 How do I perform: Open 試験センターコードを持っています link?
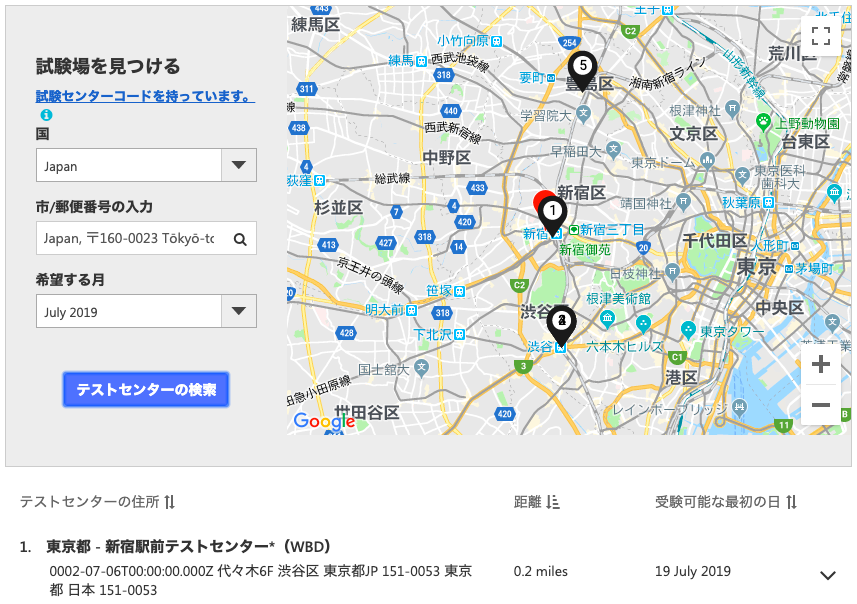pos(144,97)
